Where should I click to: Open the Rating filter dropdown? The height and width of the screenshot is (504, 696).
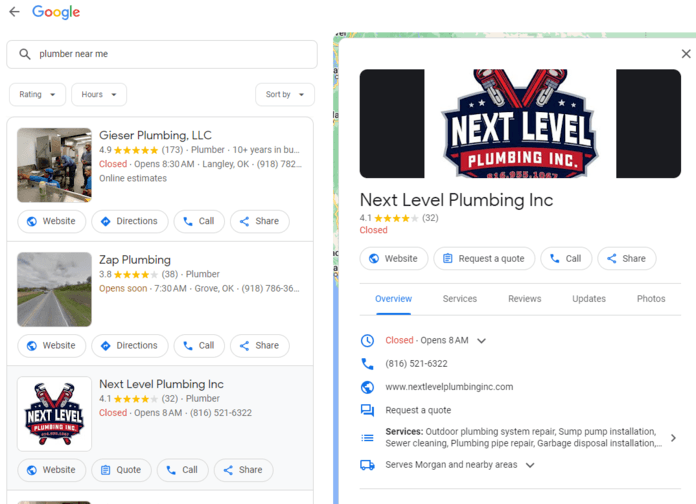tap(37, 95)
